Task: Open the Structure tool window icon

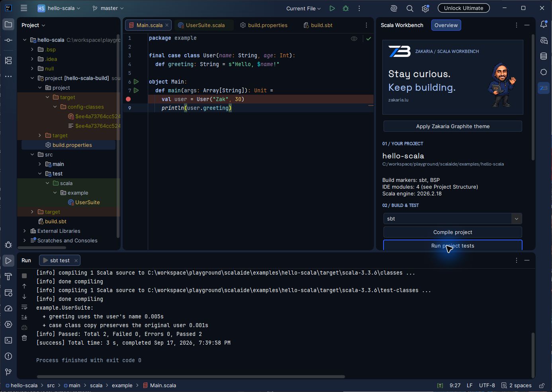Action: click(x=8, y=60)
